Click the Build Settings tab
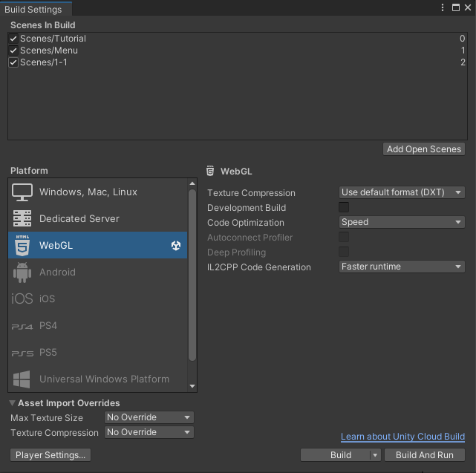The height and width of the screenshot is (473, 476). point(33,10)
